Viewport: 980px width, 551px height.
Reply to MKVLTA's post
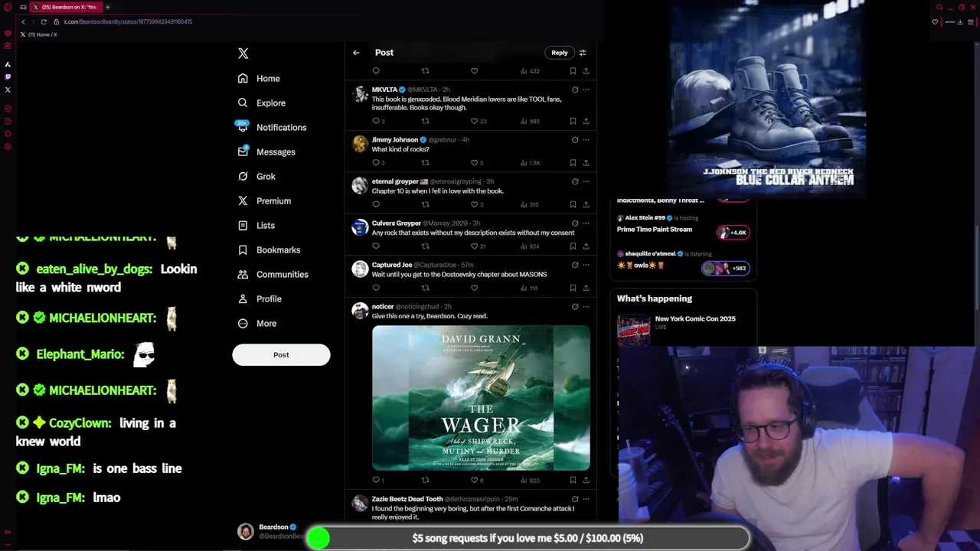pos(376,121)
